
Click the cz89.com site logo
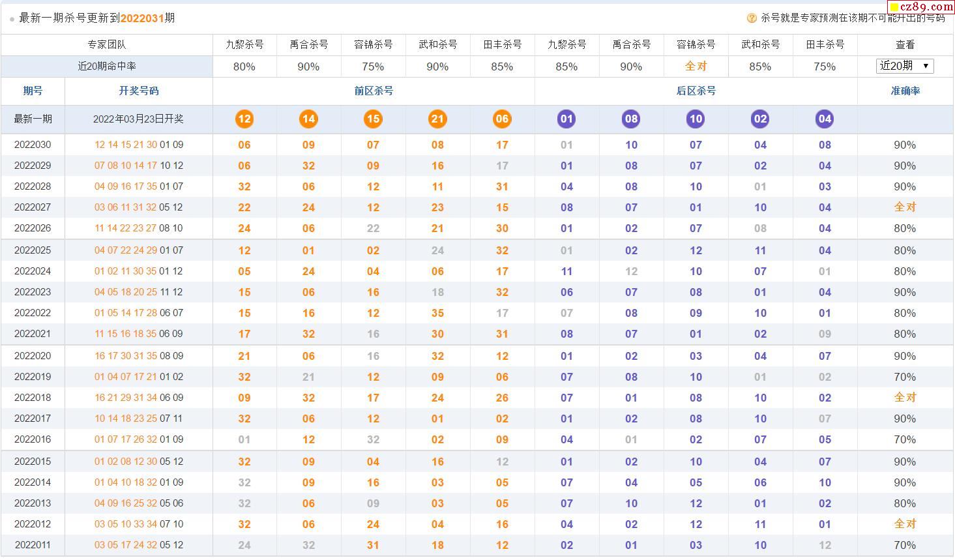pos(921,7)
